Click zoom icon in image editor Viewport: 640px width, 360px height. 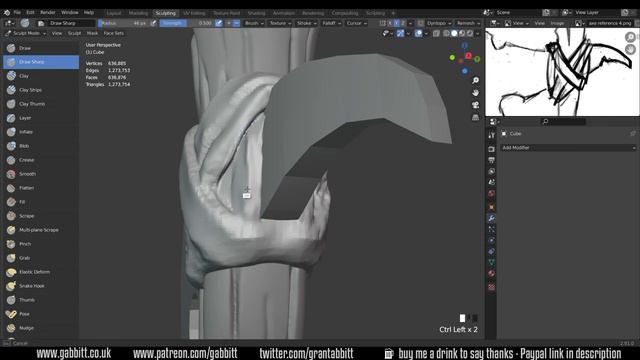tap(630, 37)
